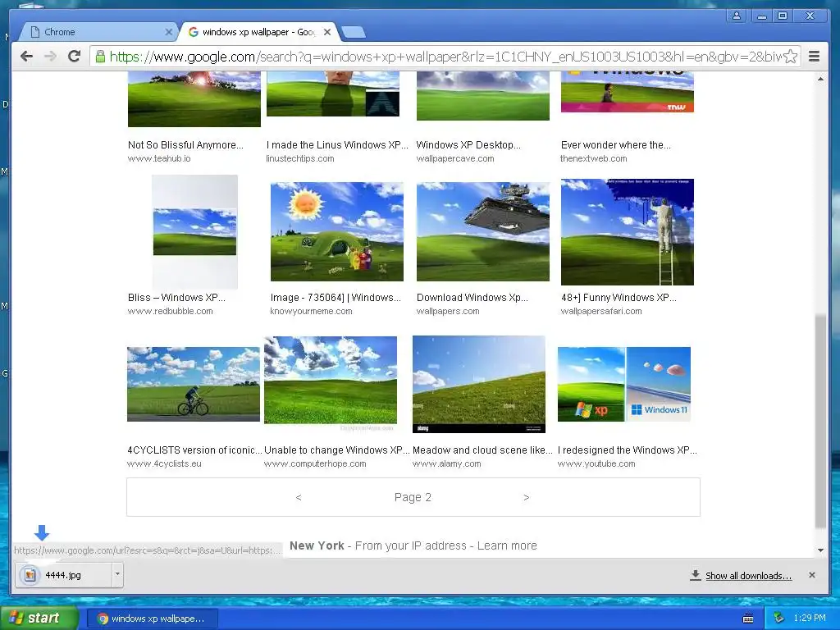The height and width of the screenshot is (630, 840).
Task: Click the browser back arrow
Action: [26, 57]
